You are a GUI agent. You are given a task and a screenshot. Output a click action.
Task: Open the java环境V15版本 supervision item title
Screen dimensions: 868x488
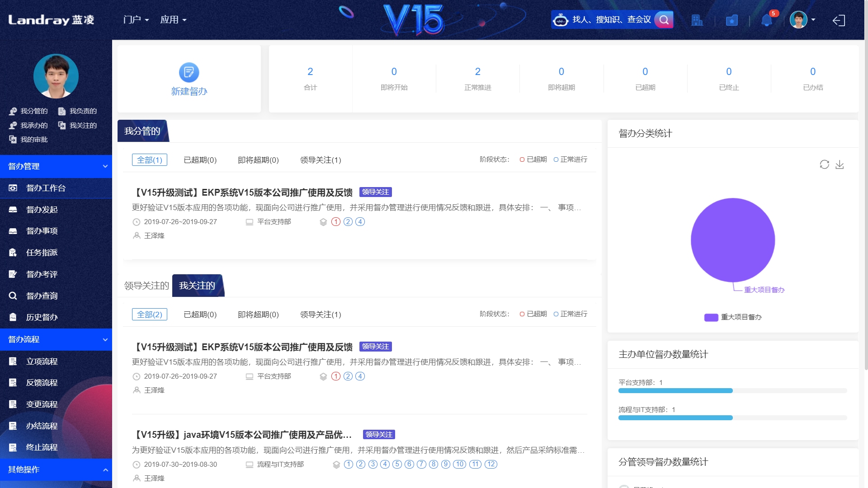coord(244,435)
